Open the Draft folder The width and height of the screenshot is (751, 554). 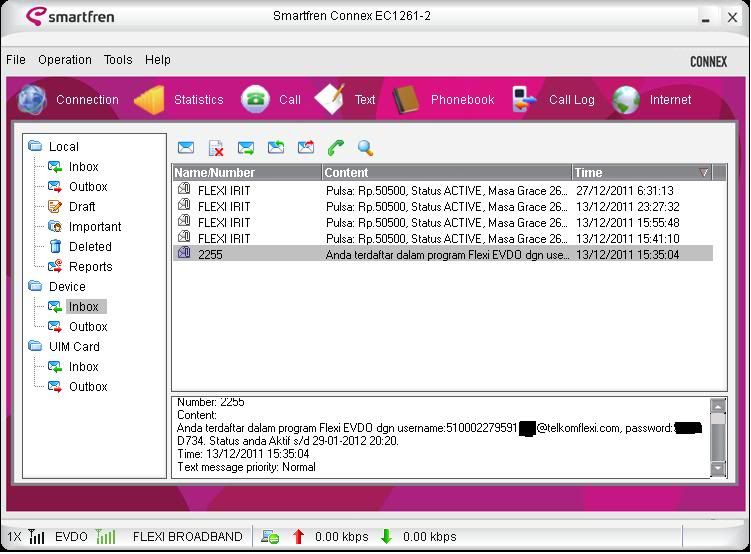[x=82, y=207]
